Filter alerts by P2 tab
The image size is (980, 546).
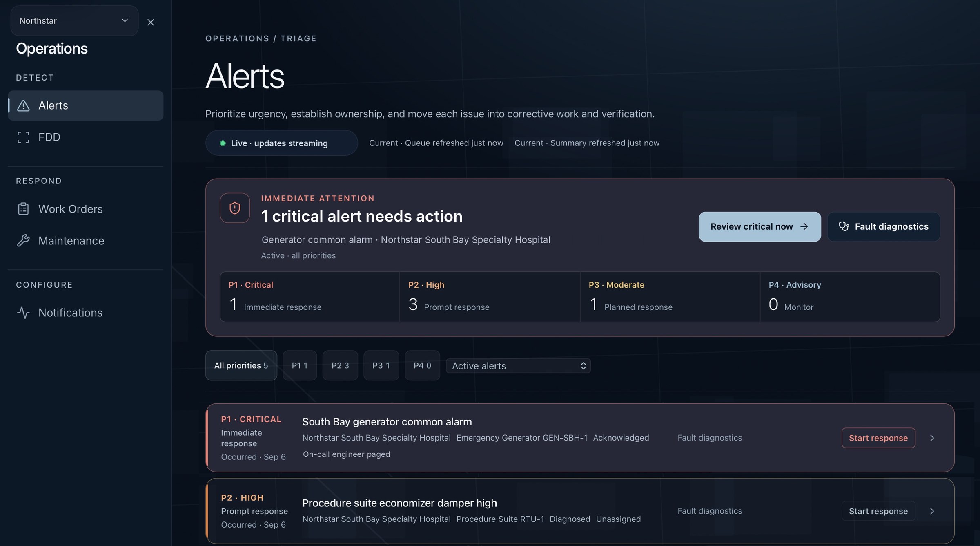[340, 365]
